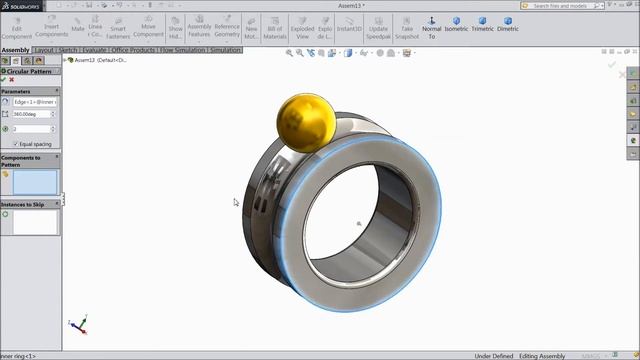Expand the Assem13 flyout tree node
640x360 pixels.
click(x=65, y=60)
